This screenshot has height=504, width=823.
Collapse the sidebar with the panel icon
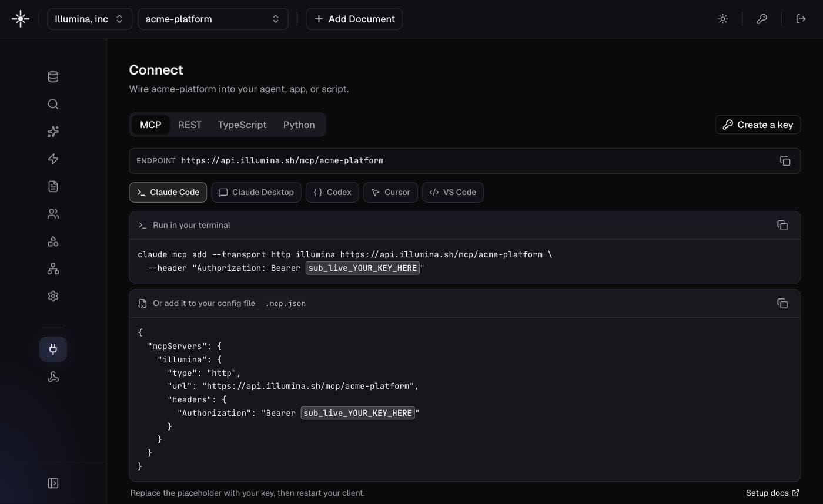coord(53,483)
